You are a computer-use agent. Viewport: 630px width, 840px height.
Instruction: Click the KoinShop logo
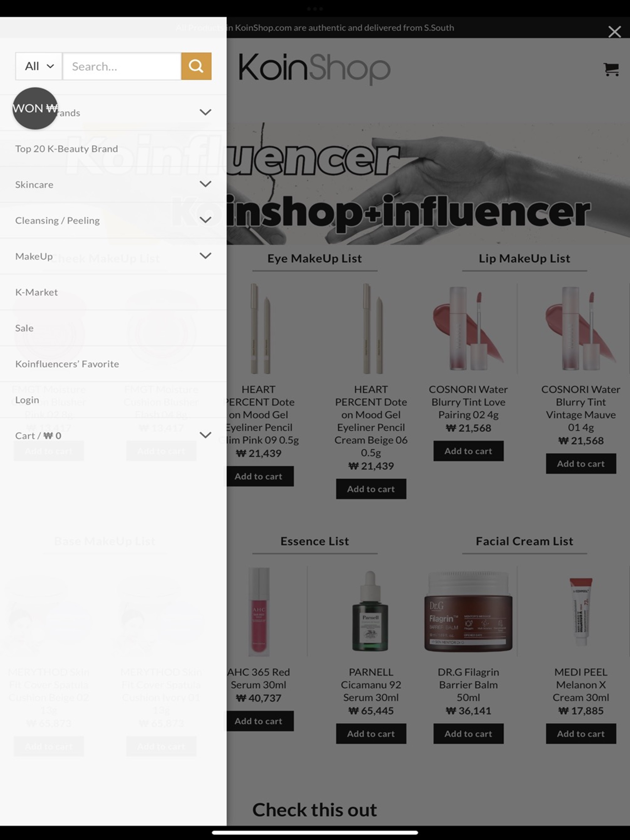(314, 69)
